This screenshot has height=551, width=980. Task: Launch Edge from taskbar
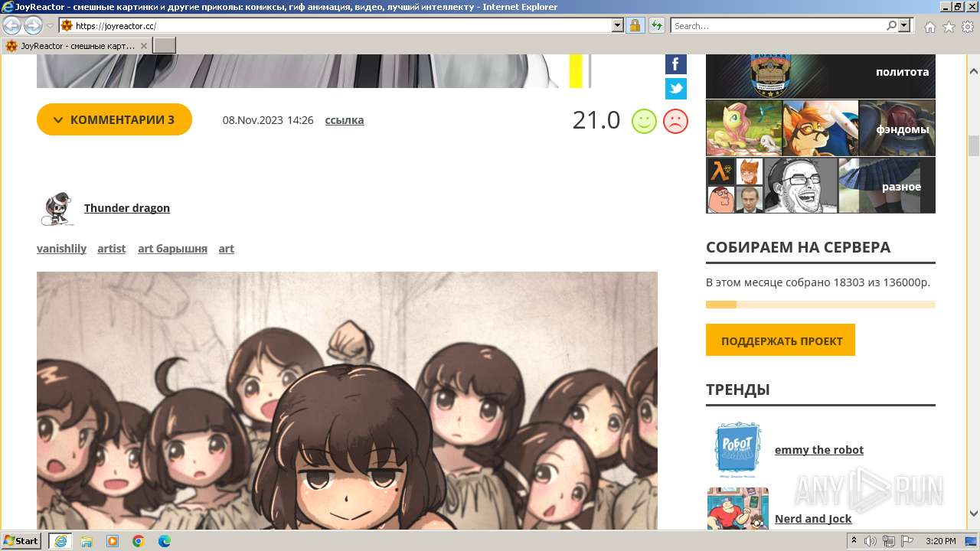coord(165,541)
